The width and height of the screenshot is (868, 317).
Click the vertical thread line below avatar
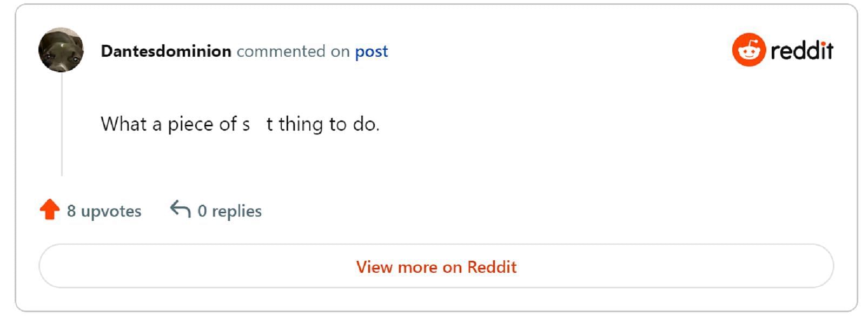click(x=62, y=124)
